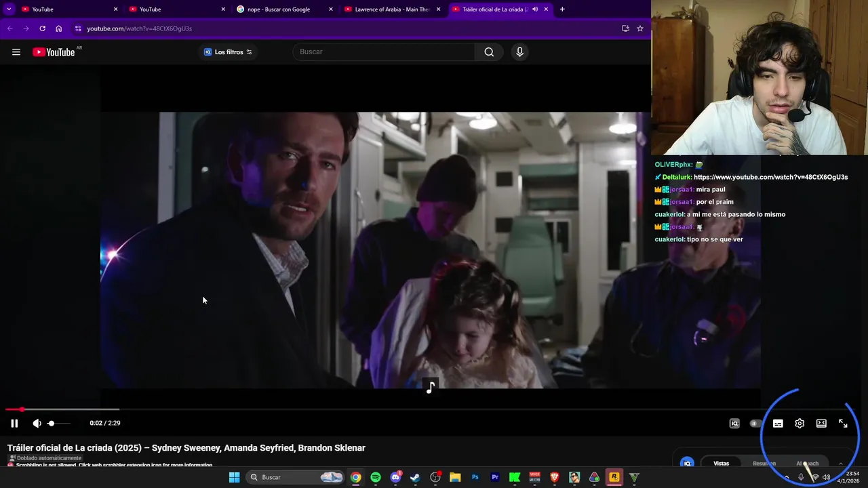Click the IQ icon in player controls
Viewport: 868px width, 488px height.
pos(734,423)
